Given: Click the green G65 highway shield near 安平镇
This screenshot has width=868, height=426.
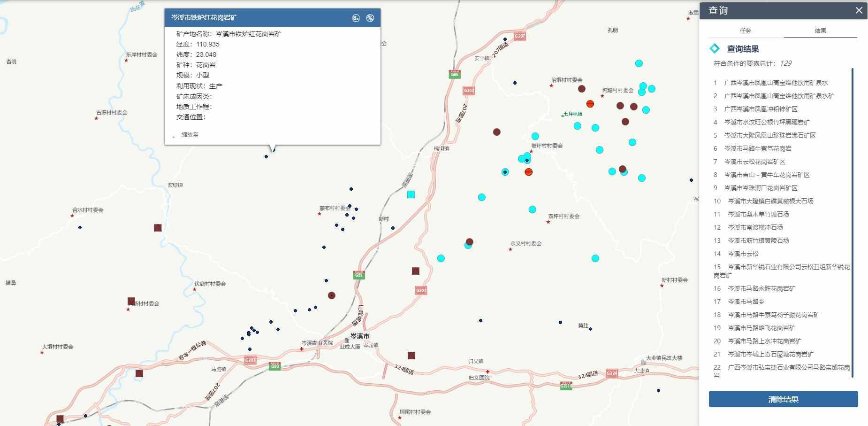Looking at the screenshot, I should [x=454, y=74].
